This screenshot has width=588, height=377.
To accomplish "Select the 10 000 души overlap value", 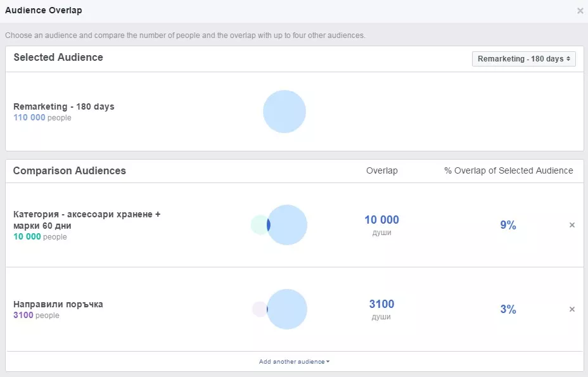I will [x=381, y=225].
